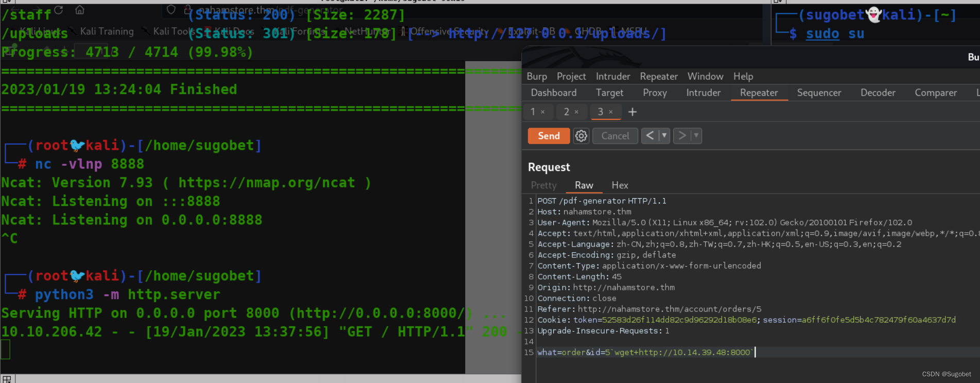Switch to Repeater request tab 1
Image resolution: width=980 pixels, height=383 pixels.
(533, 112)
